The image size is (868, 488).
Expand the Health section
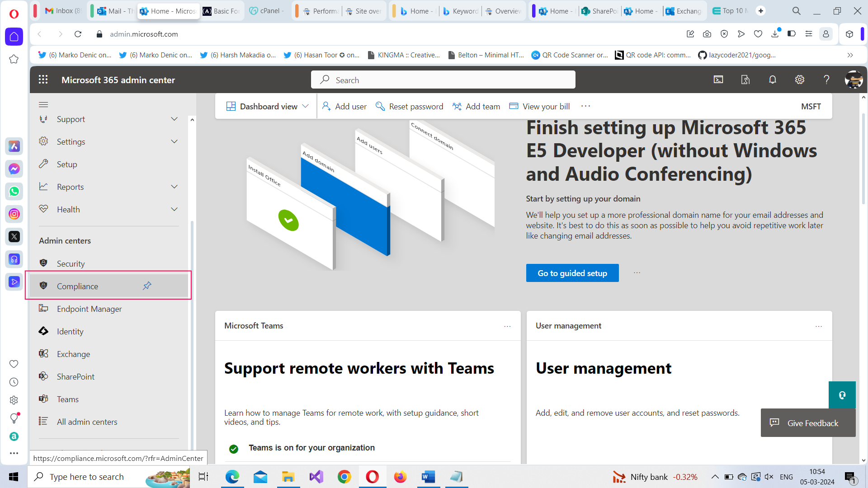(174, 209)
